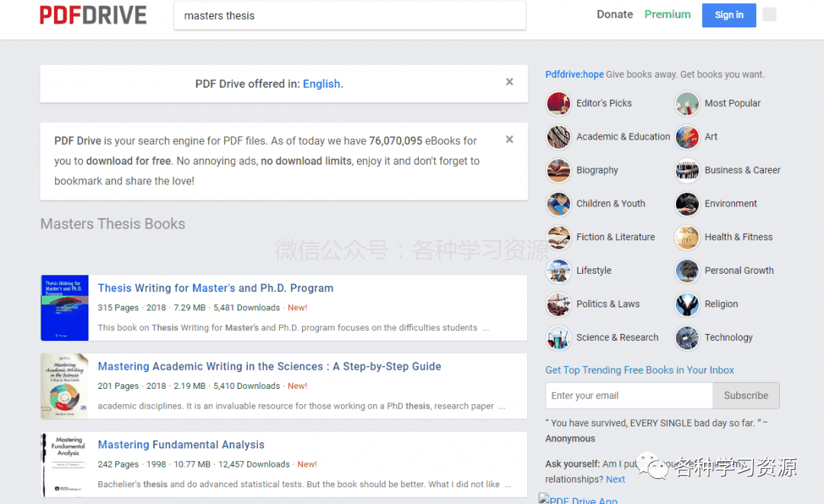This screenshot has width=824, height=504.
Task: Click the Technology category icon
Action: pyautogui.click(x=687, y=338)
